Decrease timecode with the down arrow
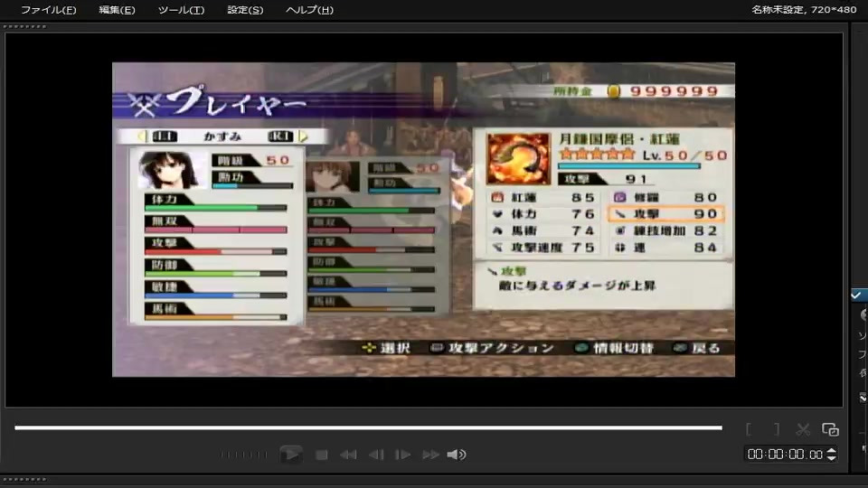The image size is (868, 488). coord(832,458)
